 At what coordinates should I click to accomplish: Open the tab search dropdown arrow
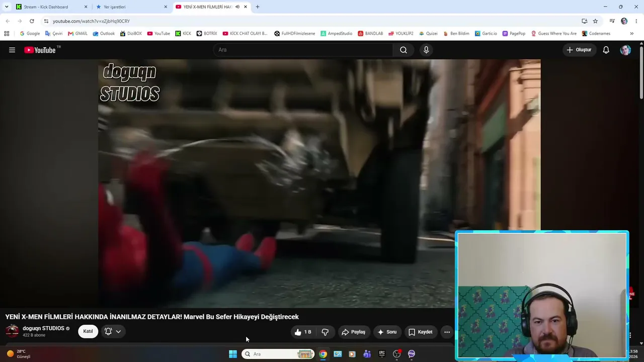(7, 7)
